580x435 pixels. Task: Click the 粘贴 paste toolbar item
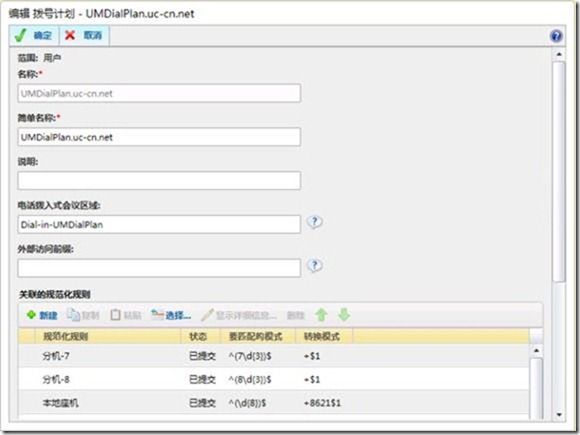(x=126, y=315)
